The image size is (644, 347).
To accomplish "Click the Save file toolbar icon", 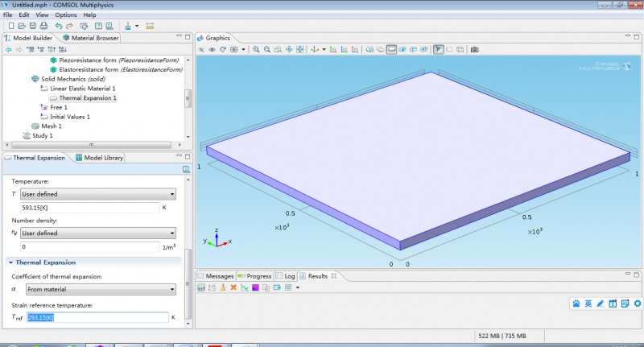I will pos(32,26).
